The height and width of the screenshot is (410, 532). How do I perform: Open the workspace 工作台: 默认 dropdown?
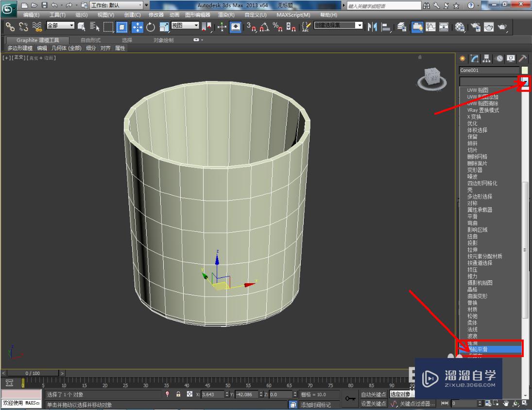[x=116, y=5]
